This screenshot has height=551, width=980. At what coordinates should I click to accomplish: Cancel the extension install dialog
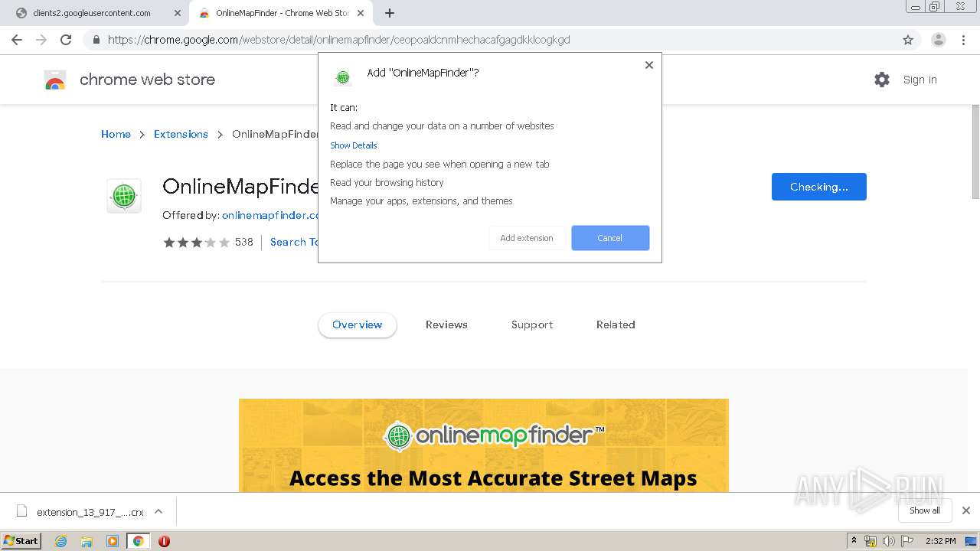point(610,238)
